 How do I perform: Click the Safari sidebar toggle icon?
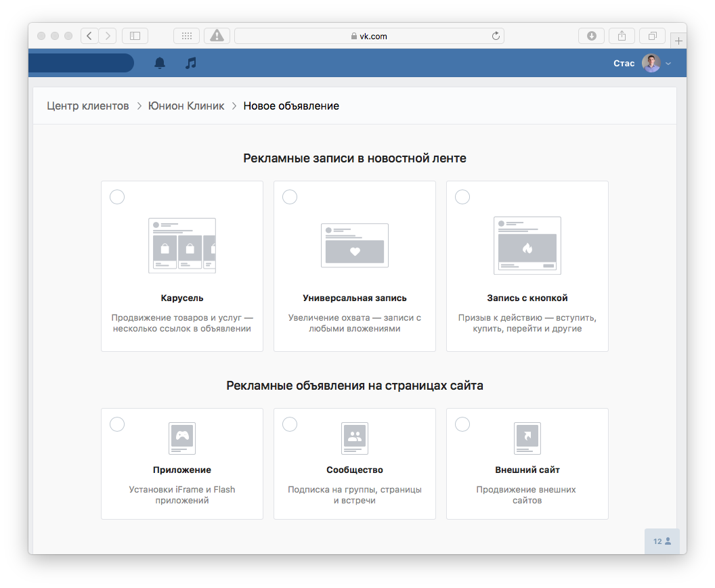coord(135,36)
